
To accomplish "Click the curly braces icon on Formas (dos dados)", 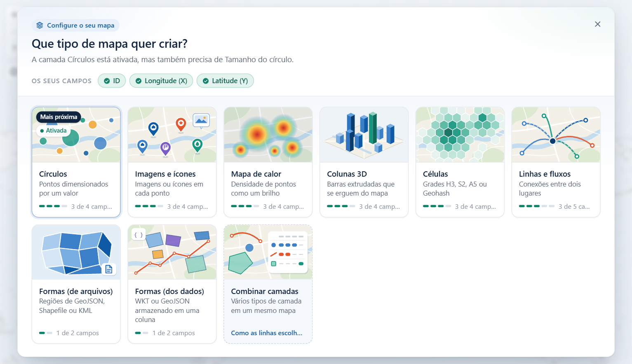I will click(x=139, y=235).
